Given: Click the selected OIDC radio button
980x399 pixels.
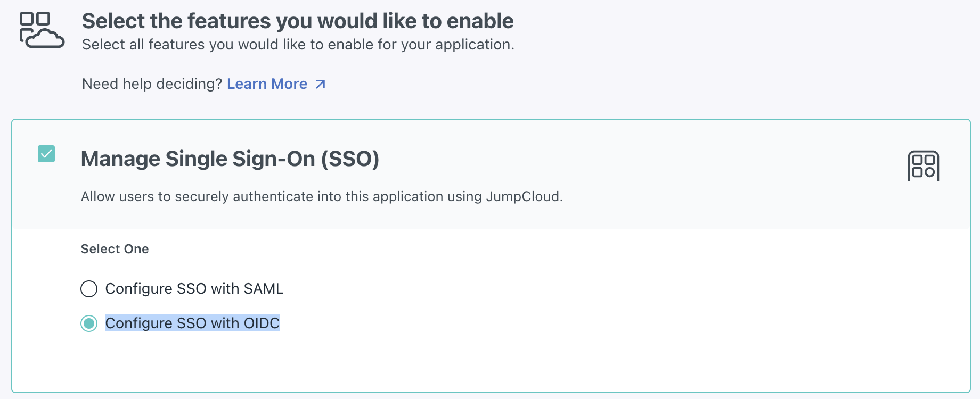Looking at the screenshot, I should (x=89, y=323).
